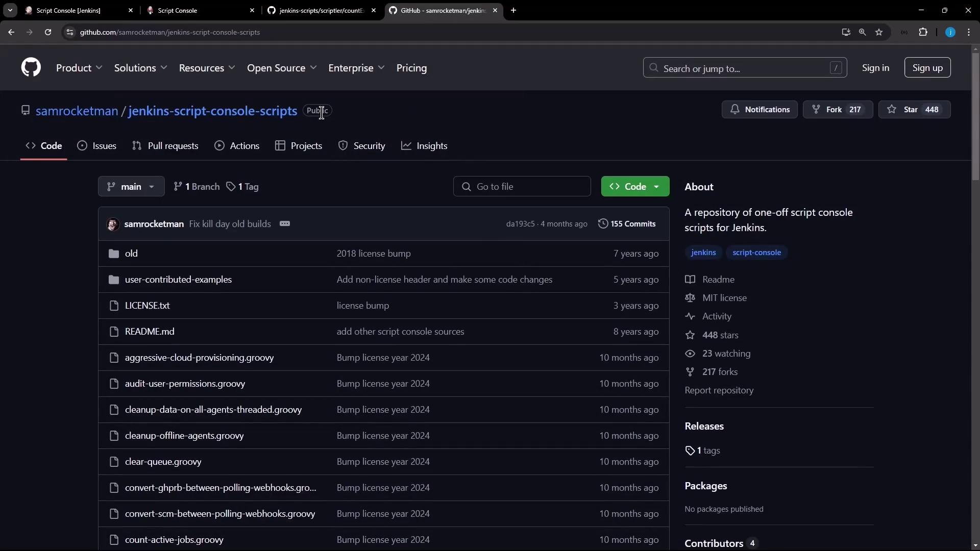This screenshot has width=980, height=551.
Task: Expand the Product navigation menu
Action: click(x=79, y=68)
